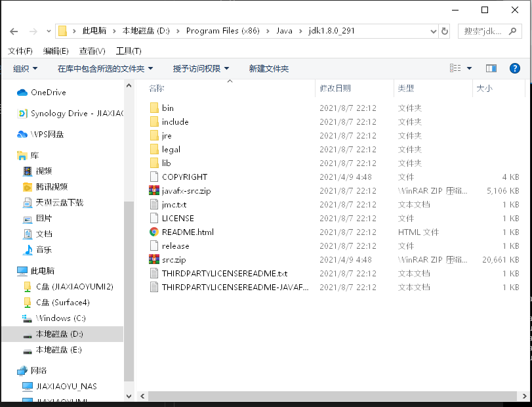Click horizontal scrollbar right arrow
This screenshot has height=407, width=532.
[x=523, y=396]
